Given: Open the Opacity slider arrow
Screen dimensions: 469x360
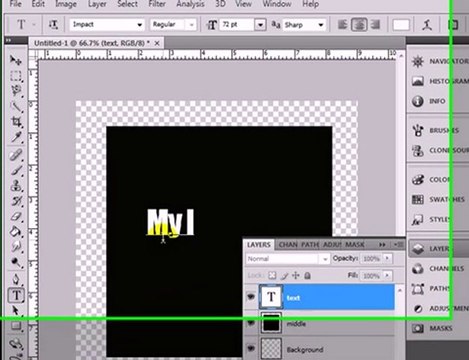Looking at the screenshot, I should 387,259.
